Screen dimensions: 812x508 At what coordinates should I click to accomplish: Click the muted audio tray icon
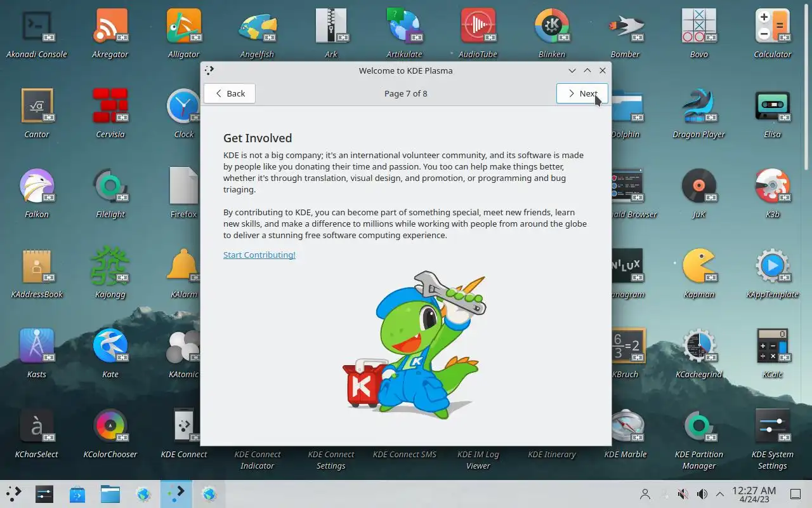pyautogui.click(x=683, y=494)
